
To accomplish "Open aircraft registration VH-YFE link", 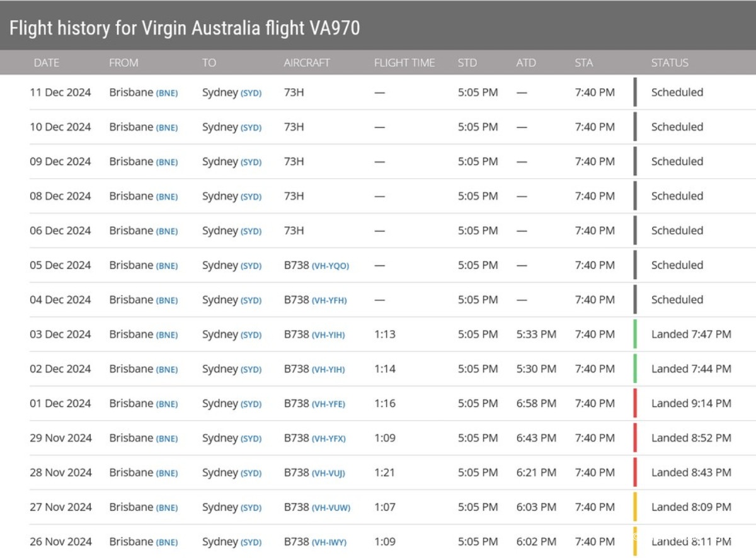I will [x=328, y=404].
